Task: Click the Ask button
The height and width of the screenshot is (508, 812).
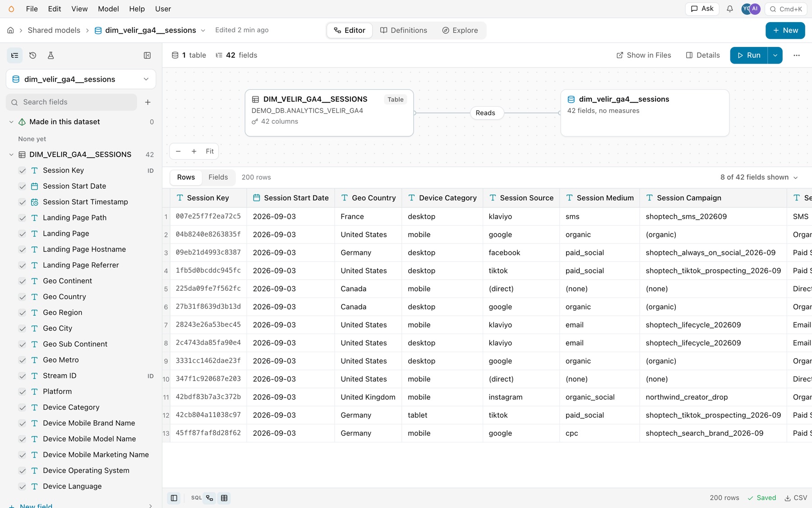Action: click(x=702, y=9)
